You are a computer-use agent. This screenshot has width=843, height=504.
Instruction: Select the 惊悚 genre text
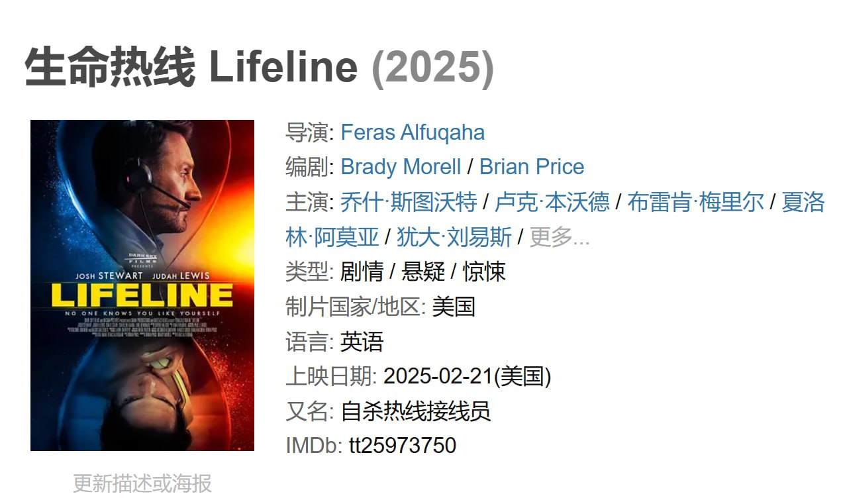click(485, 272)
